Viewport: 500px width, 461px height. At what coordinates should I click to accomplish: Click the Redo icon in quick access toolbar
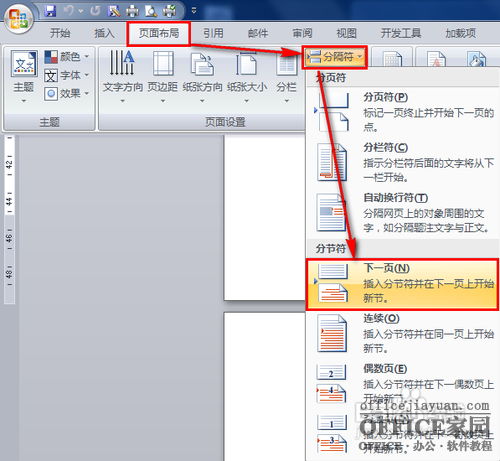pos(95,11)
